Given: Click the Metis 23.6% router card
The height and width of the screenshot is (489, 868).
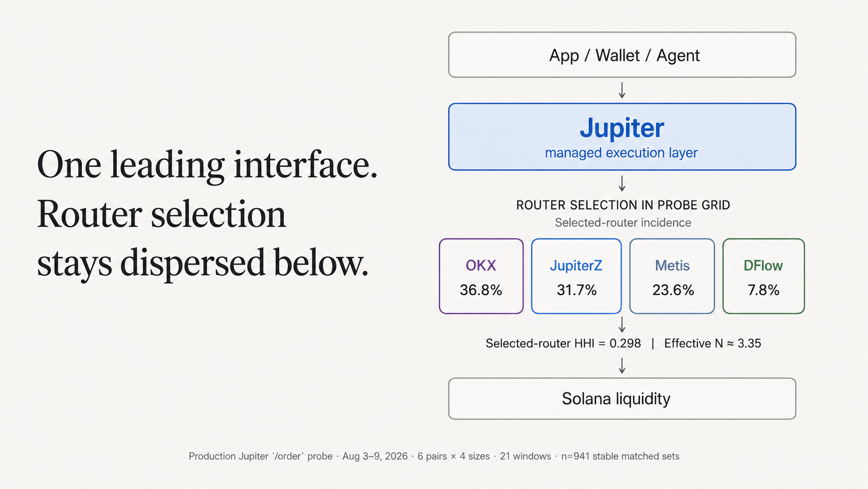Looking at the screenshot, I should [x=672, y=276].
